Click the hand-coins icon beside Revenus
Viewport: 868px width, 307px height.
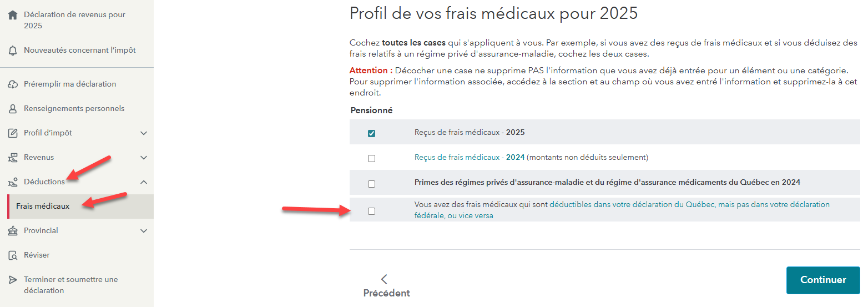click(13, 158)
